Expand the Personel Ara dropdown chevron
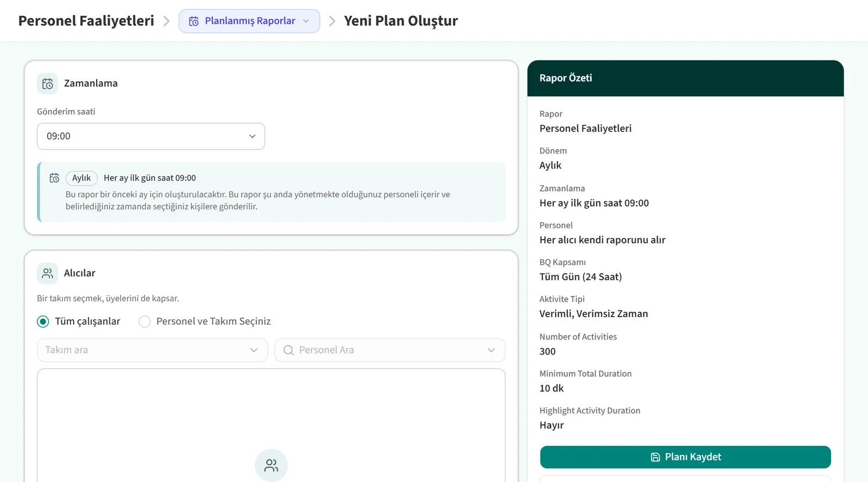Viewport: 868px width, 482px height. click(492, 350)
